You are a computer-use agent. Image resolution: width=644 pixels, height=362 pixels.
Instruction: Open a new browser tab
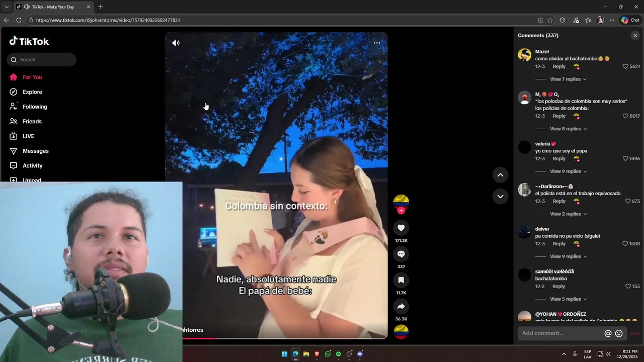tap(101, 7)
